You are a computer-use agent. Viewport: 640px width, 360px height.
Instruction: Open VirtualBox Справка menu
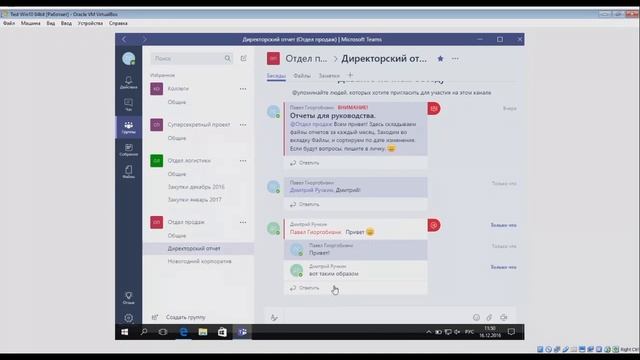118,23
